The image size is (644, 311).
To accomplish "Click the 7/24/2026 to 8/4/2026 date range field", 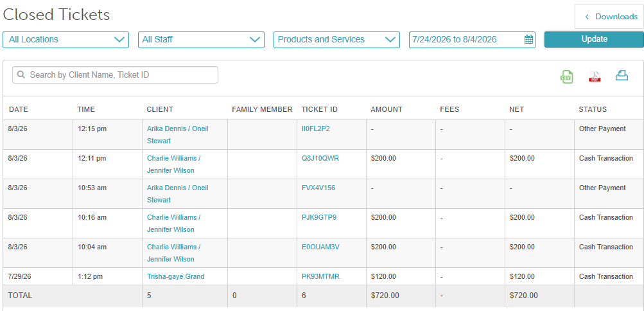I will (x=473, y=40).
